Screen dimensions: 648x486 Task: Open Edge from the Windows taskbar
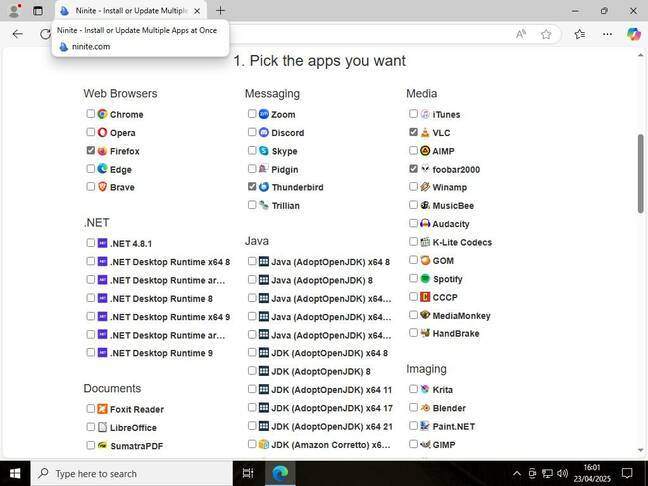[x=280, y=473]
